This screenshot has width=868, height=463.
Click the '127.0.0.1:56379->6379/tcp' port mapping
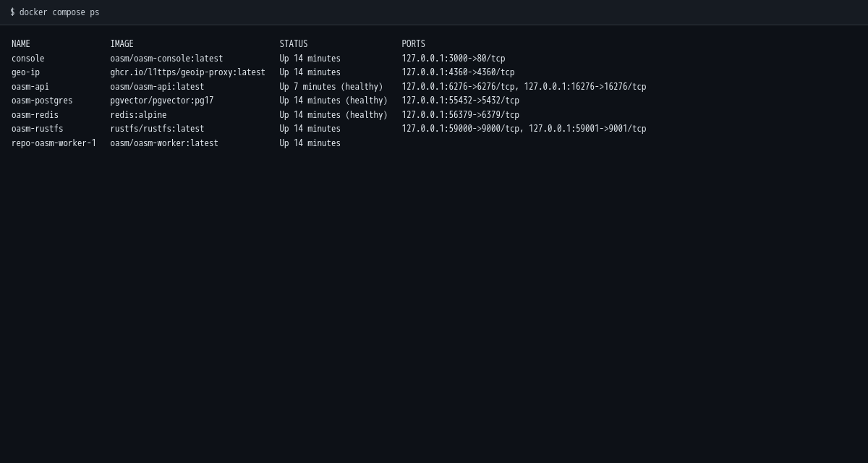pyautogui.click(x=461, y=115)
